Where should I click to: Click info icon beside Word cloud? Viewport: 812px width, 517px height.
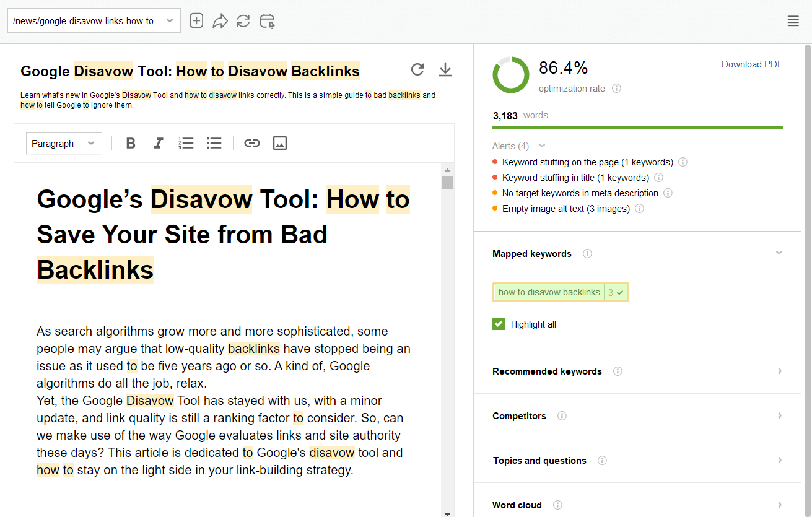[557, 505]
